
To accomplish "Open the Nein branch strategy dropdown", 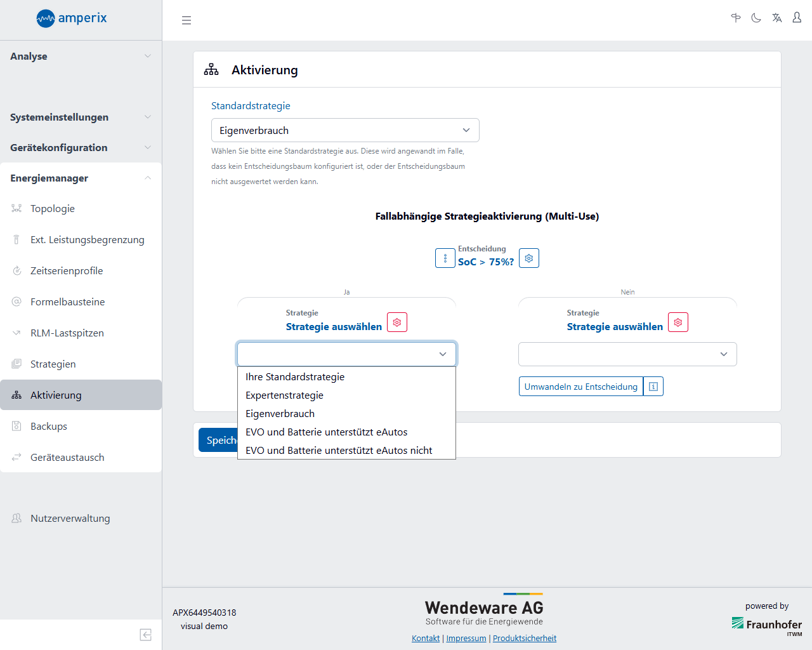I will 627,354.
